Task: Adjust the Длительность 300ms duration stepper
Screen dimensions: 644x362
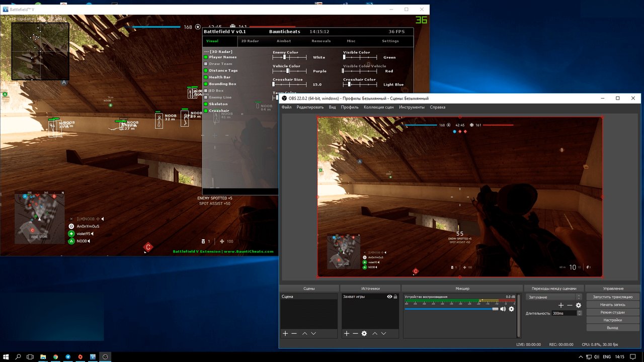Action: tap(580, 313)
